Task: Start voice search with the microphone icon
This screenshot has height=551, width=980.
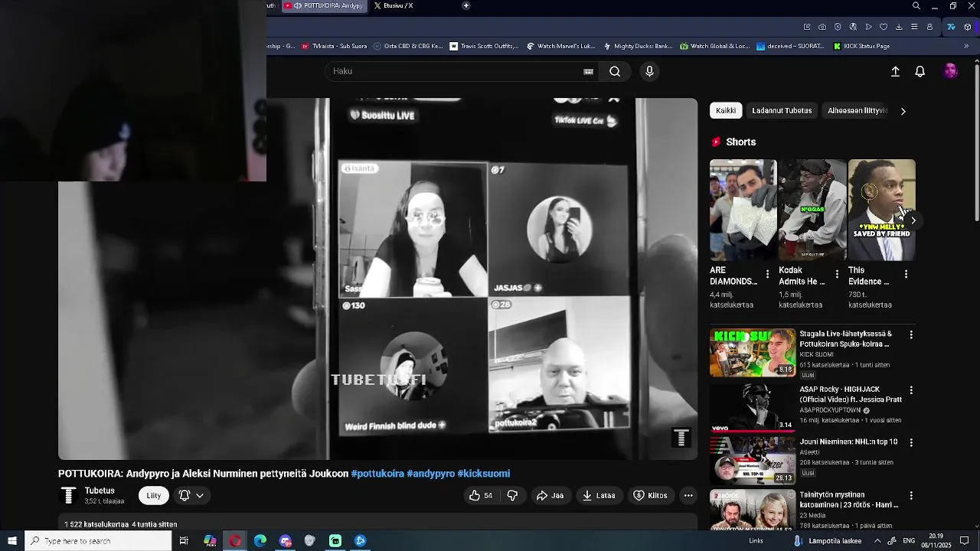Action: (x=649, y=71)
